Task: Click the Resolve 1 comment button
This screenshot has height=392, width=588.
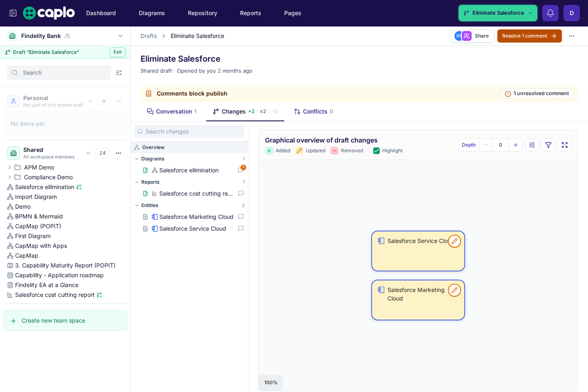Action: (530, 36)
